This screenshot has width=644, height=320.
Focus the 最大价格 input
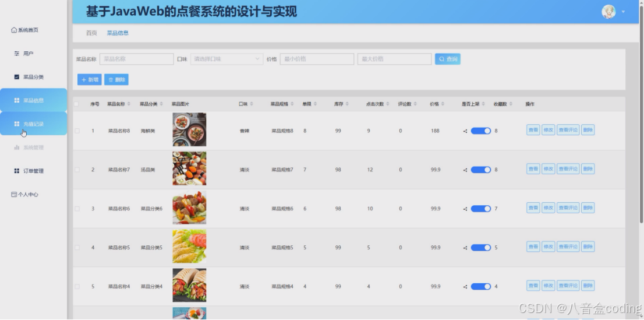click(394, 59)
